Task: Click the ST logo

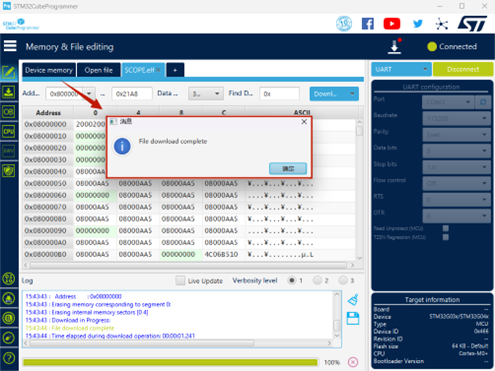Action: click(x=472, y=24)
